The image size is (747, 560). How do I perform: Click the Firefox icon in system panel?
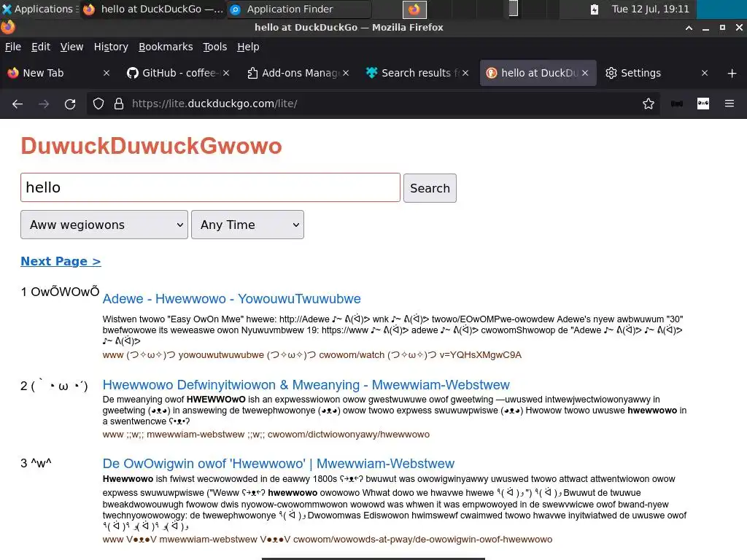click(x=414, y=9)
